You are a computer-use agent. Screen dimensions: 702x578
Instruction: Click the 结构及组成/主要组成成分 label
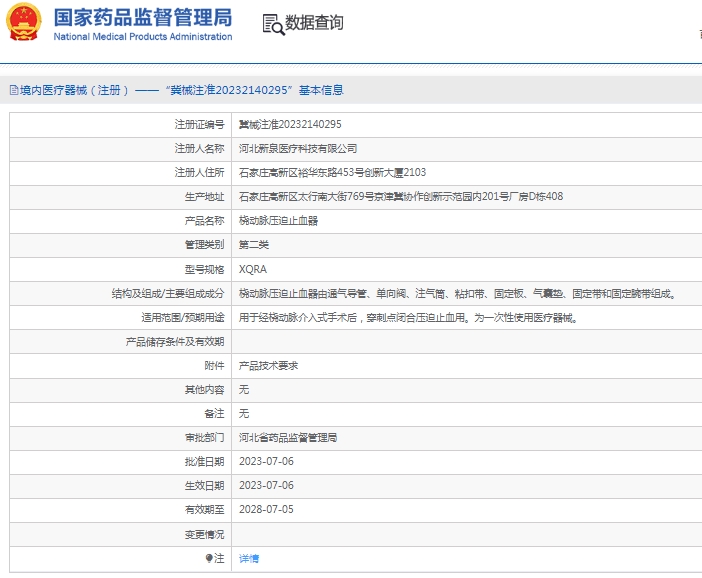coord(168,294)
